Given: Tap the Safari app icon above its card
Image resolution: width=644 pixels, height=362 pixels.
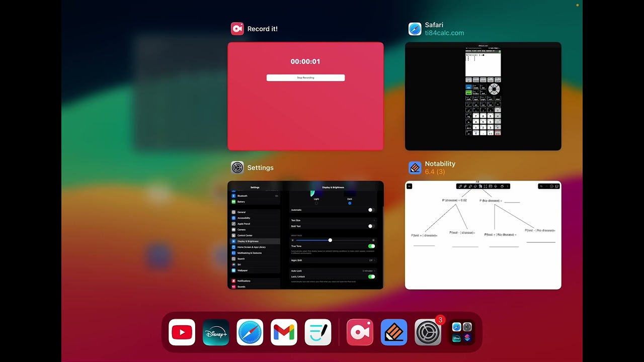Looking at the screenshot, I should (415, 29).
